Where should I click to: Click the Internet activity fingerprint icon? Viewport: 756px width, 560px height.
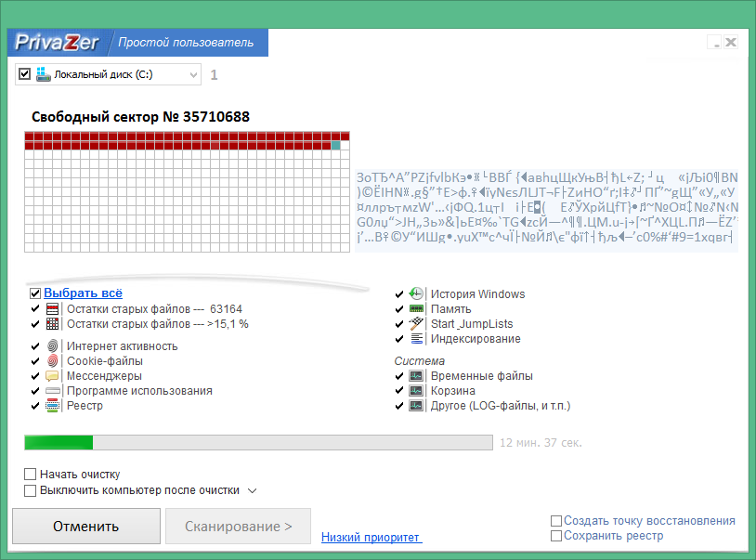click(53, 346)
